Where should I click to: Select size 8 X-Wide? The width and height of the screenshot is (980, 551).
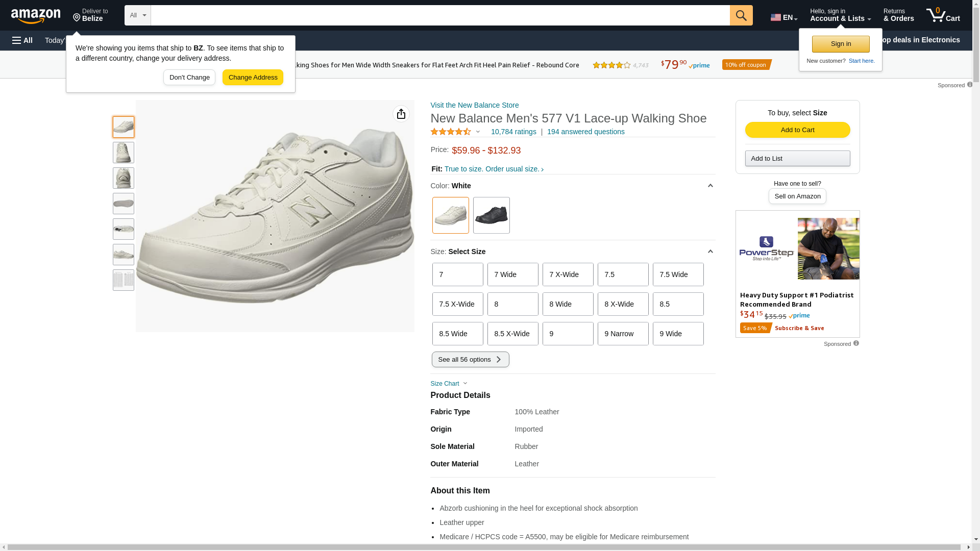point(623,304)
